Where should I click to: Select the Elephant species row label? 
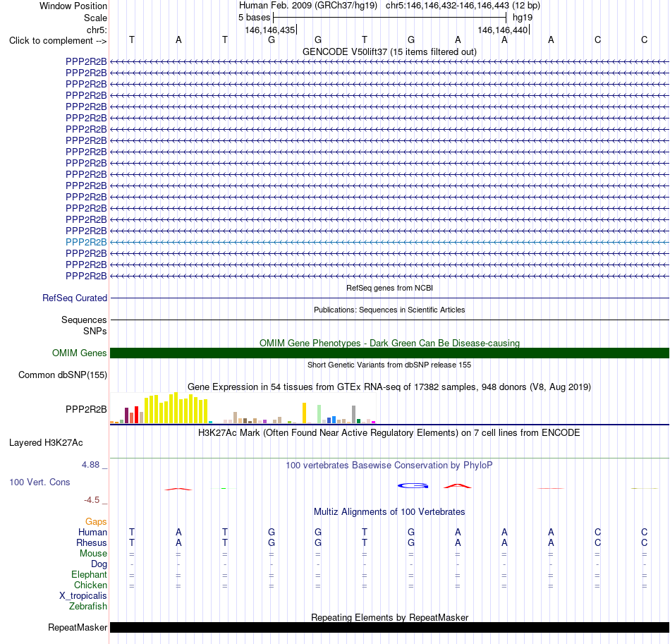(89, 574)
